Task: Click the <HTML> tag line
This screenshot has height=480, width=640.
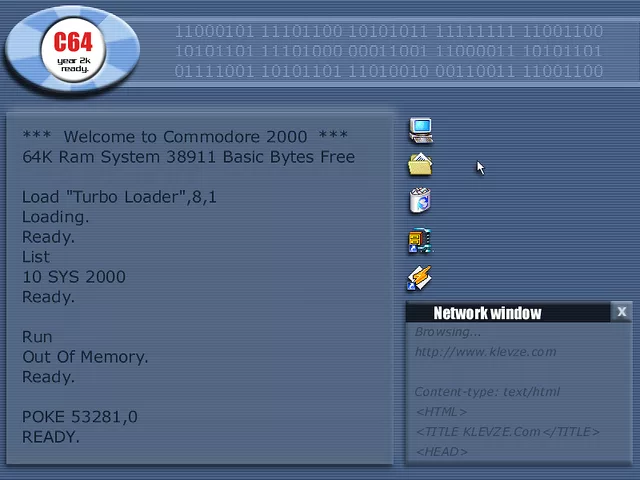Action: point(441,412)
